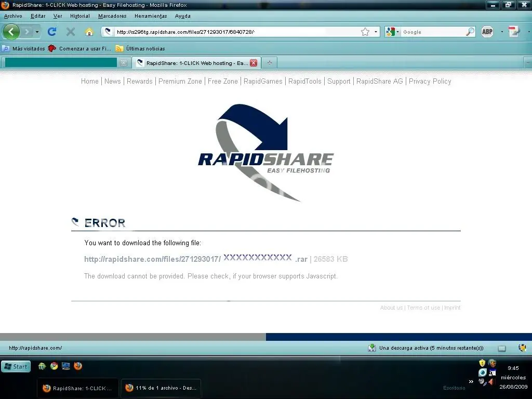The image size is (532, 399).
Task: Click the Back navigation arrow icon
Action: click(x=11, y=32)
